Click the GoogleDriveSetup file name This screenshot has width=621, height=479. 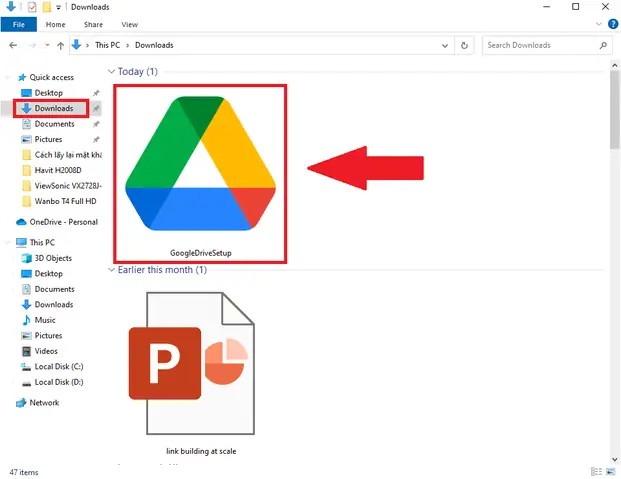click(200, 253)
